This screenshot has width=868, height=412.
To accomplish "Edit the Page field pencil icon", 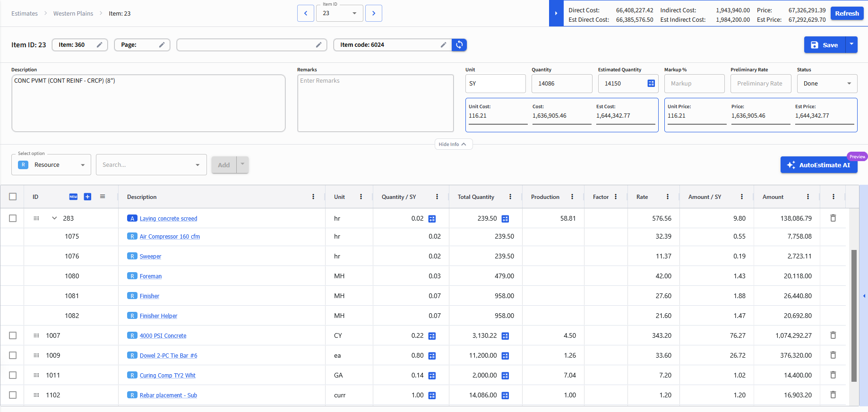I will click(162, 45).
